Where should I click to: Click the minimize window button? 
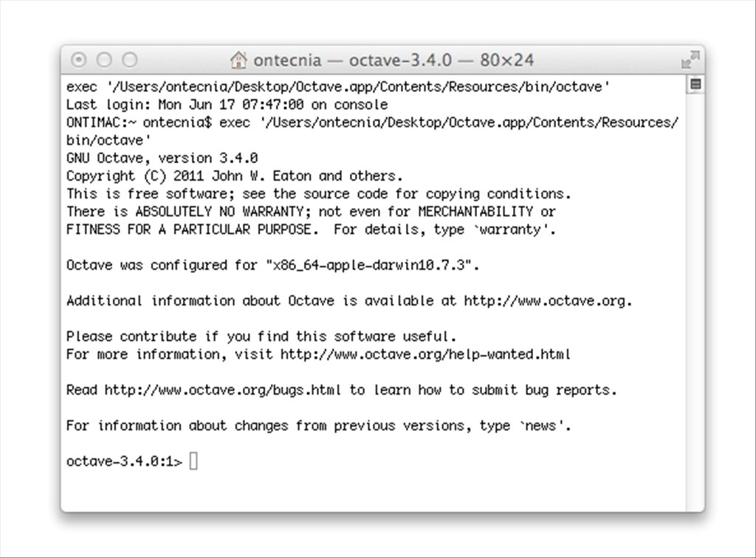(104, 61)
